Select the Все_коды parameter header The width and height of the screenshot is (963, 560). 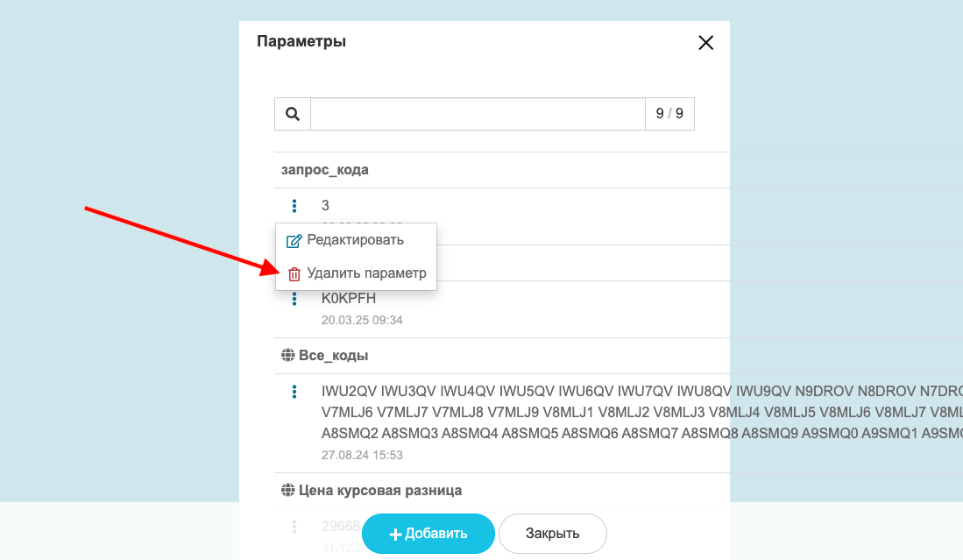pos(334,356)
